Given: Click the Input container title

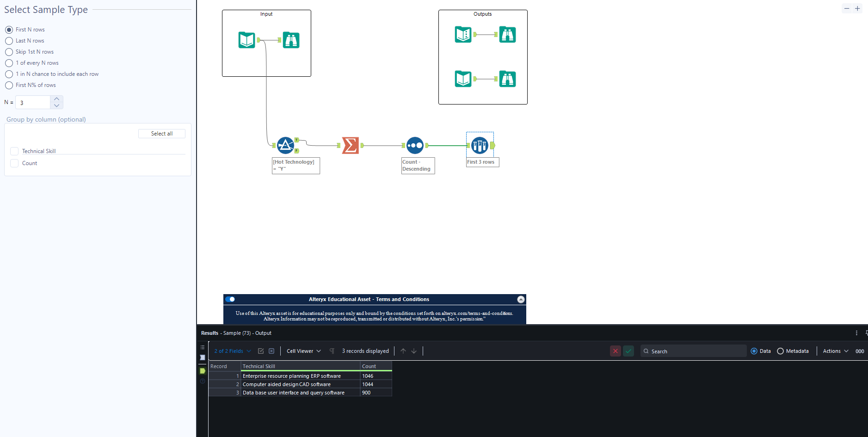Looking at the screenshot, I should [266, 14].
